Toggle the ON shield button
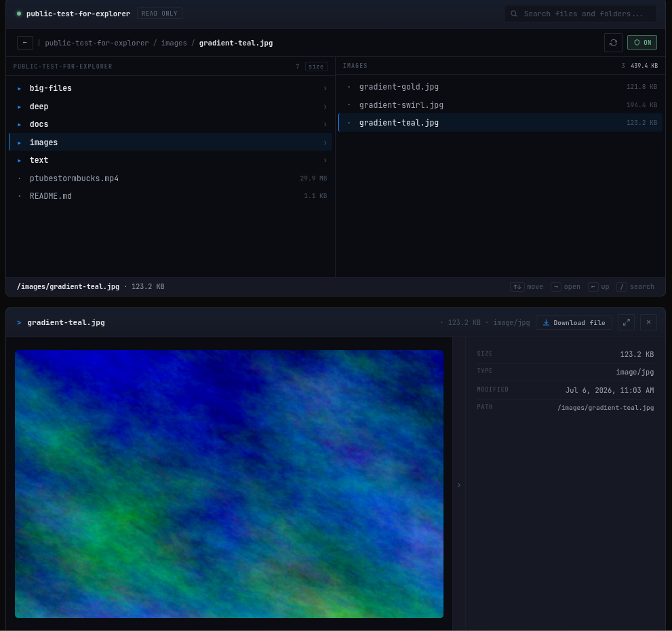Image resolution: width=672 pixels, height=631 pixels. point(642,43)
